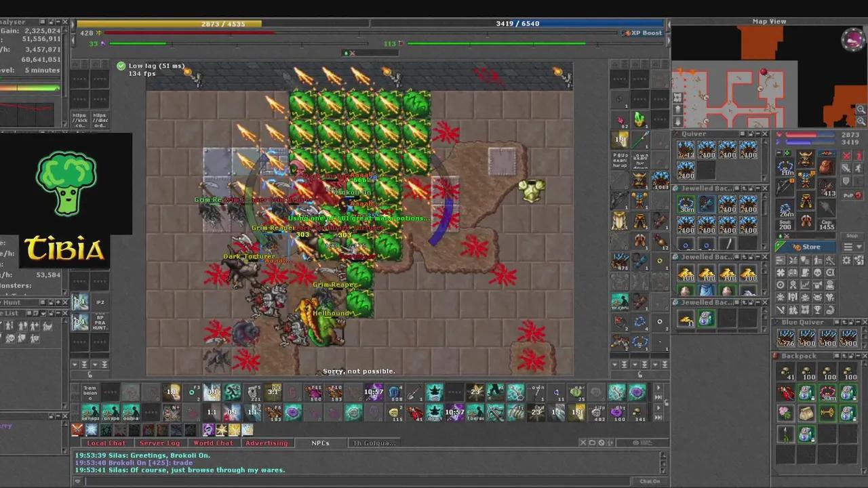
Task: Focus the chat message input field
Action: point(357,481)
